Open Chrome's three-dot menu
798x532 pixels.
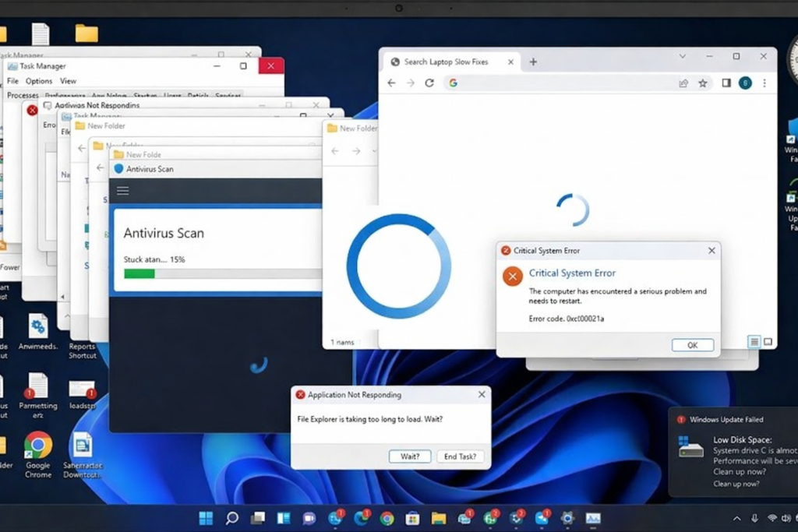(764, 83)
